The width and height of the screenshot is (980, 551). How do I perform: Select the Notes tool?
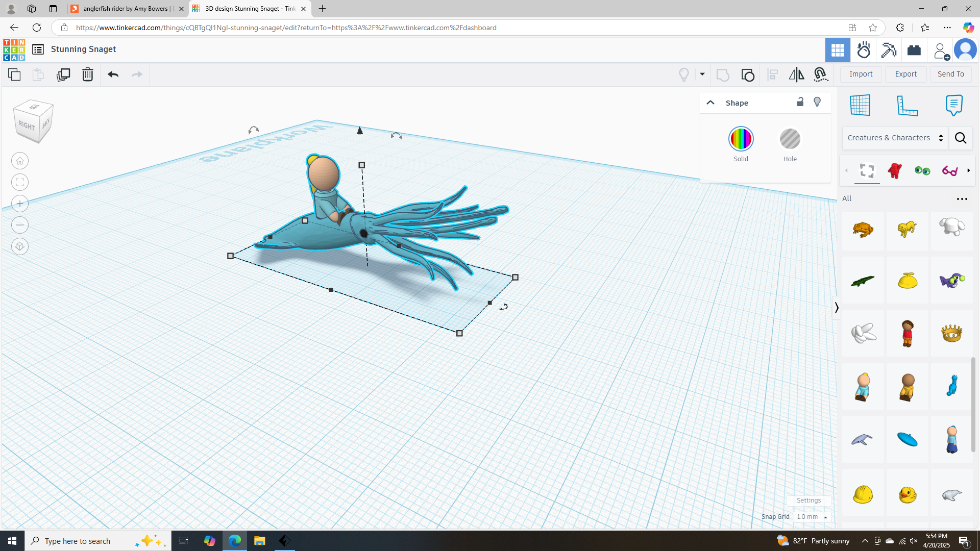coord(954,105)
